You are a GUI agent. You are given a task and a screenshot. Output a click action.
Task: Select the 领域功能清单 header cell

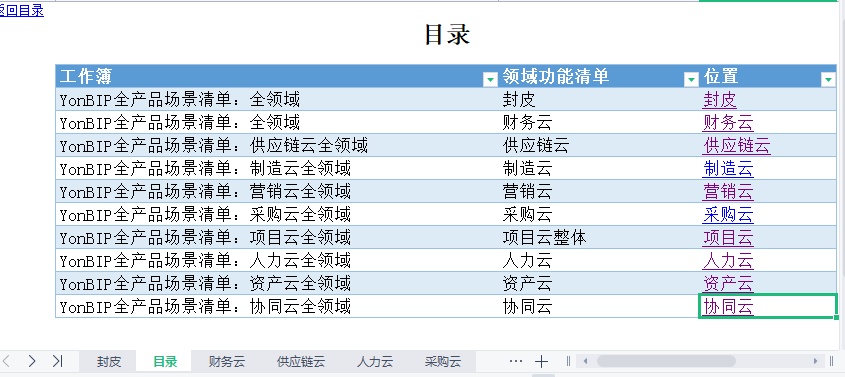(x=599, y=76)
